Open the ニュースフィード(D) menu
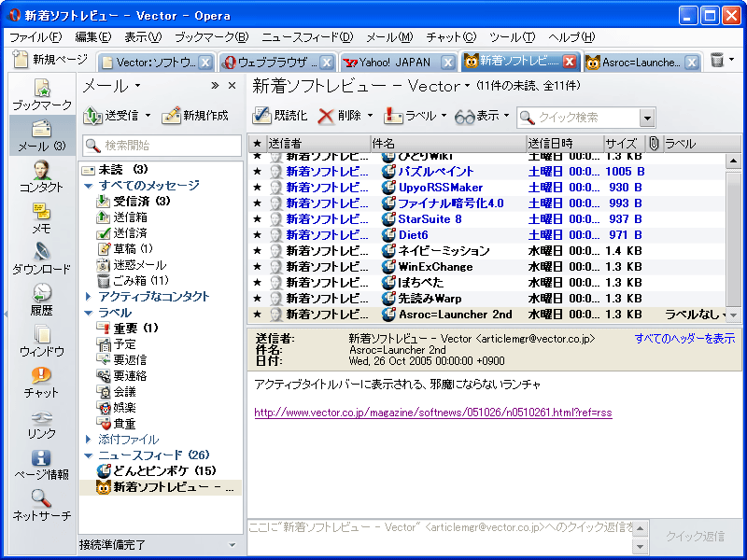This screenshot has width=747, height=560. click(308, 37)
